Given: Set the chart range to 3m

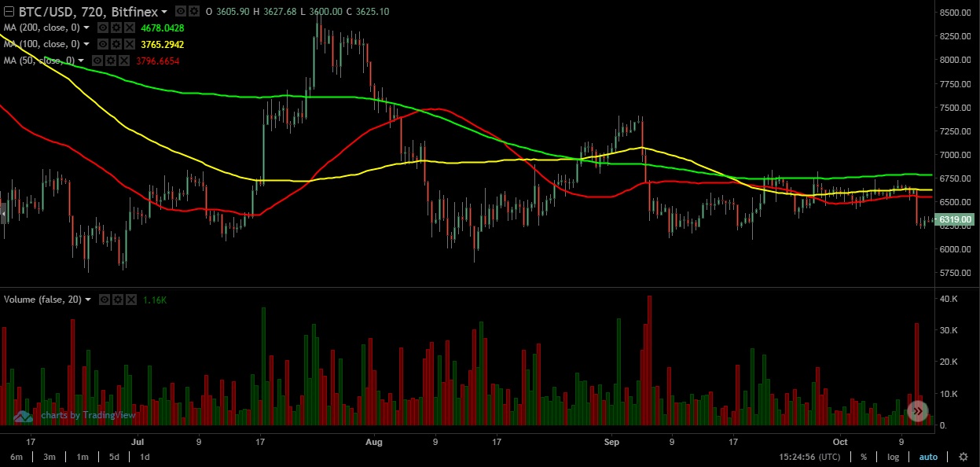Looking at the screenshot, I should [50, 457].
